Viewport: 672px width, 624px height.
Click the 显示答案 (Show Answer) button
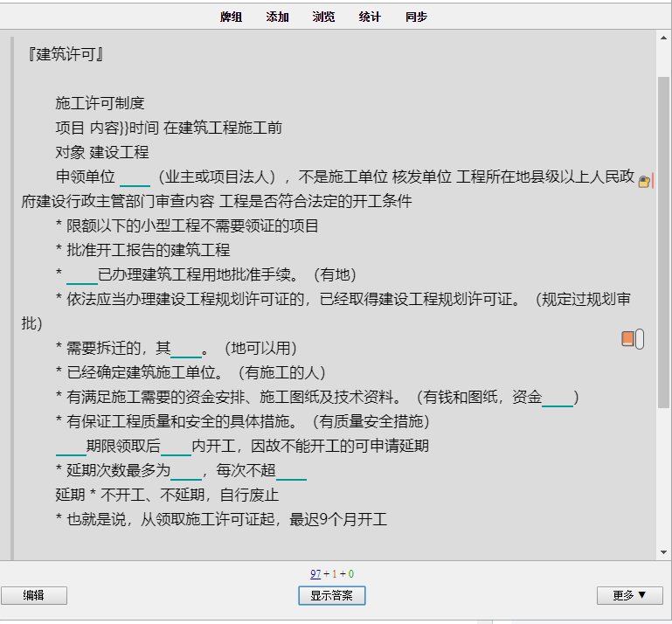(x=332, y=595)
